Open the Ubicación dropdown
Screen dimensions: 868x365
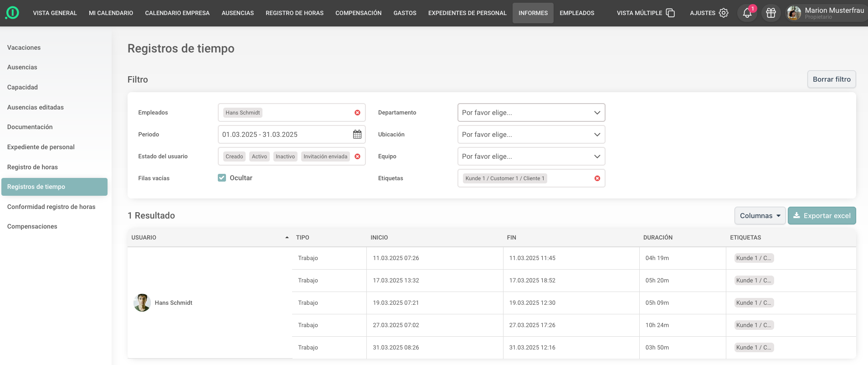(x=531, y=135)
